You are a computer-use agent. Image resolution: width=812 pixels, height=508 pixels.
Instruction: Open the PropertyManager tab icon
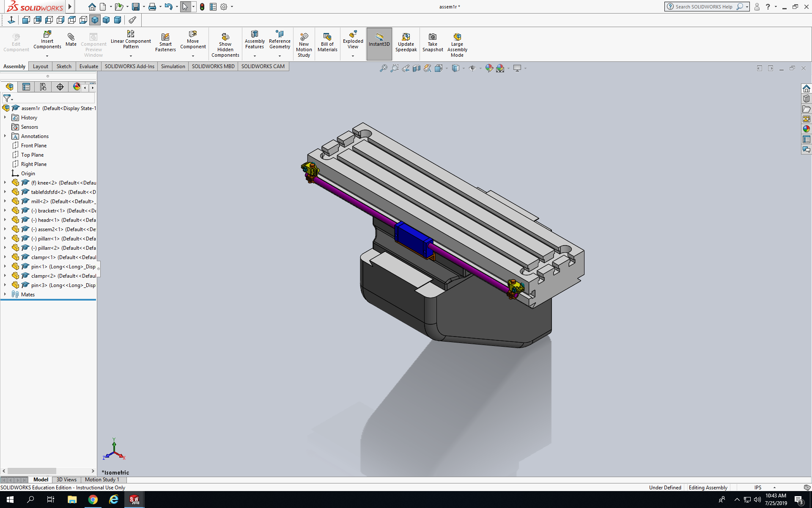26,87
